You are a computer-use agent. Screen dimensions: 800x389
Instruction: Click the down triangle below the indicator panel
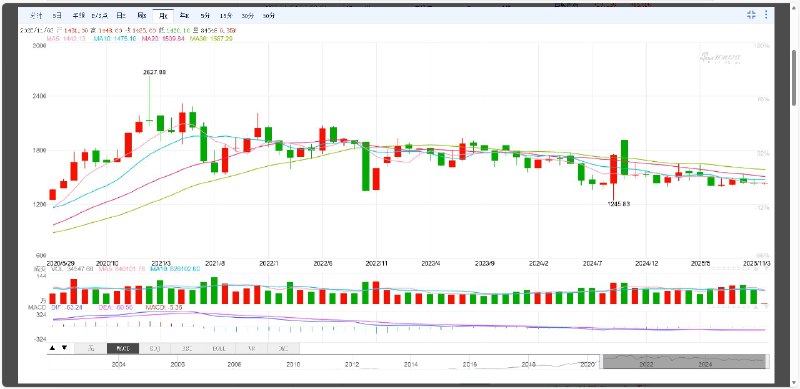[64, 348]
